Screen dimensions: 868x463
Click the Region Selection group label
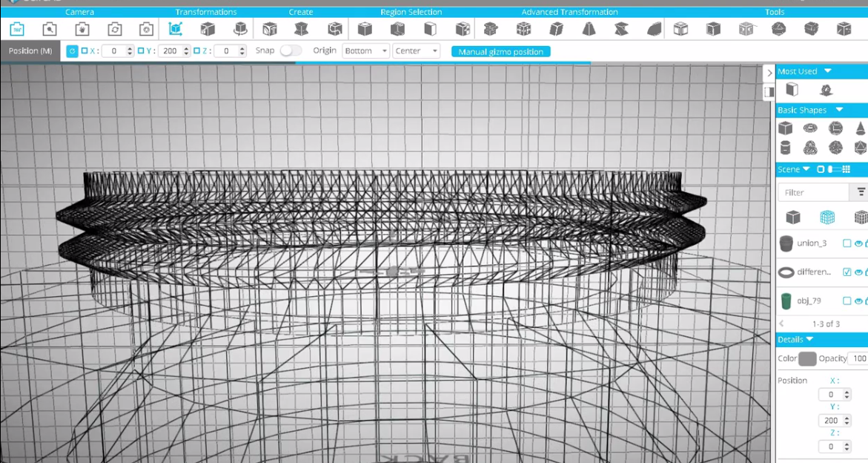tap(411, 12)
